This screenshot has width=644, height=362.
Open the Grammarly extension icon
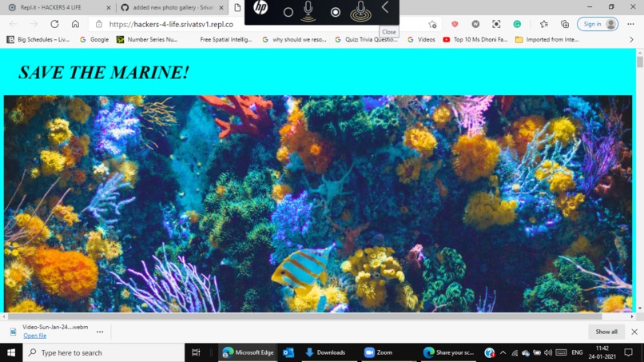coord(517,24)
